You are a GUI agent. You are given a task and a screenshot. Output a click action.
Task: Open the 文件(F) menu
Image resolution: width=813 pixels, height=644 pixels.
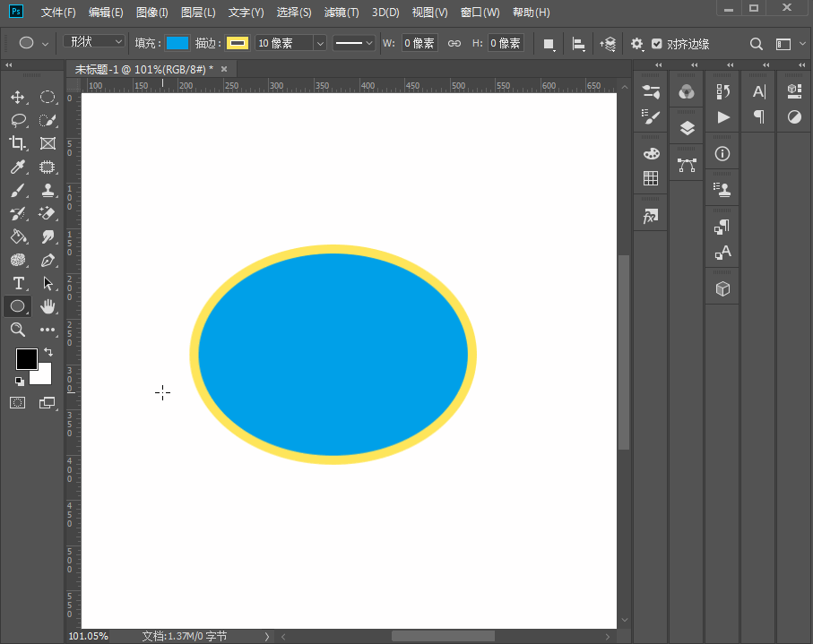point(58,13)
